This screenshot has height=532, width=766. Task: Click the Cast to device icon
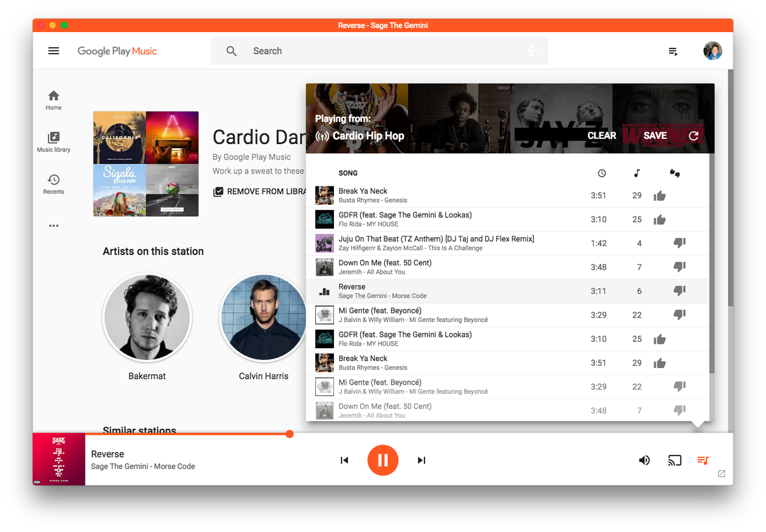675,460
